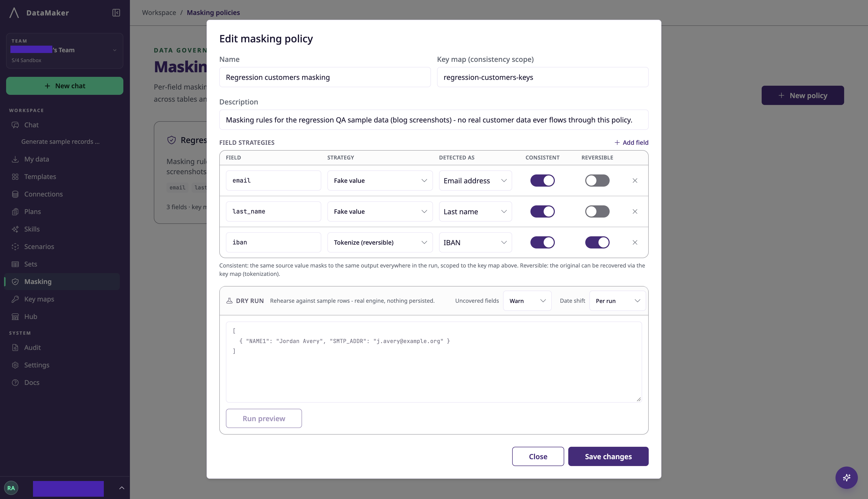Click the policy Name input field

(x=325, y=77)
